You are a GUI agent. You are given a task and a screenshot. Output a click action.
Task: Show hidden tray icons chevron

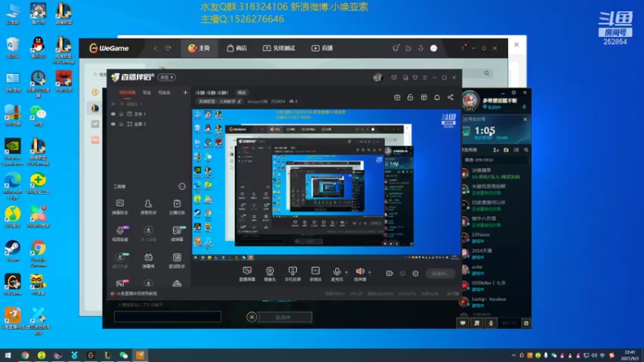(x=514, y=356)
